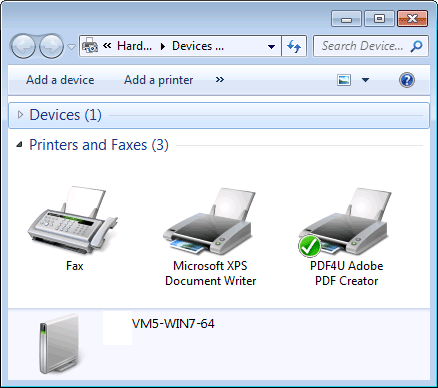
Task: Click the search magnifier icon
Action: (x=416, y=46)
